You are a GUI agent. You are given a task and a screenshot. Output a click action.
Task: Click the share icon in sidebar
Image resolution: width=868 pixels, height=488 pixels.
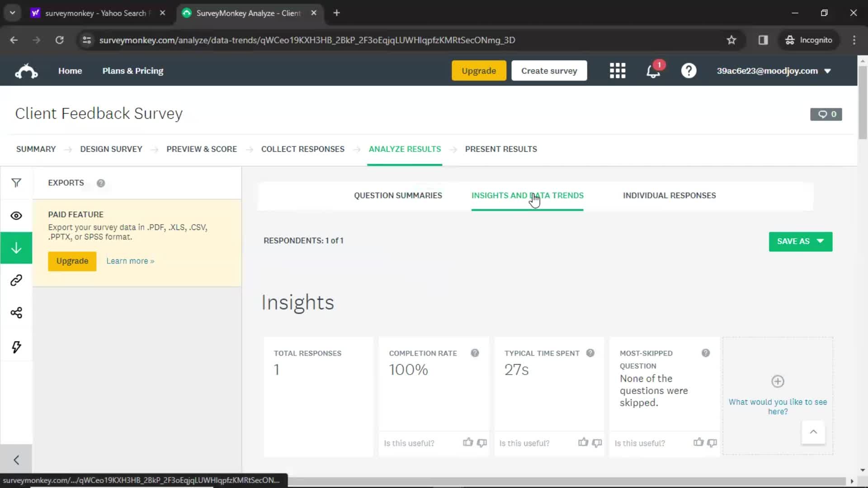pyautogui.click(x=16, y=312)
